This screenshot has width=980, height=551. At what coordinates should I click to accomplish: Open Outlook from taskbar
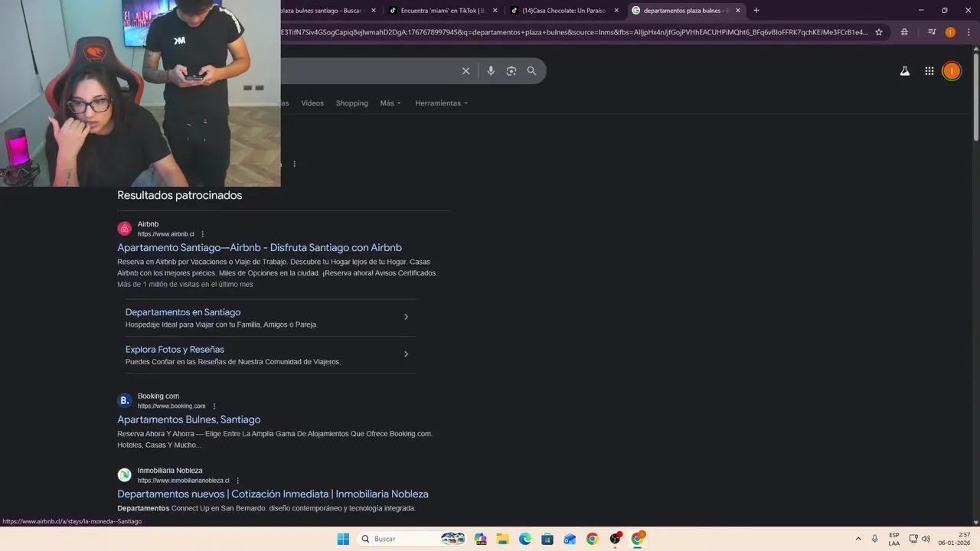570,539
